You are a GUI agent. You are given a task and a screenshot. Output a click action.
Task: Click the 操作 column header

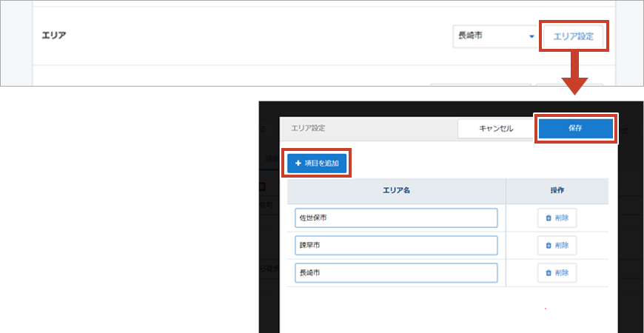pos(557,190)
